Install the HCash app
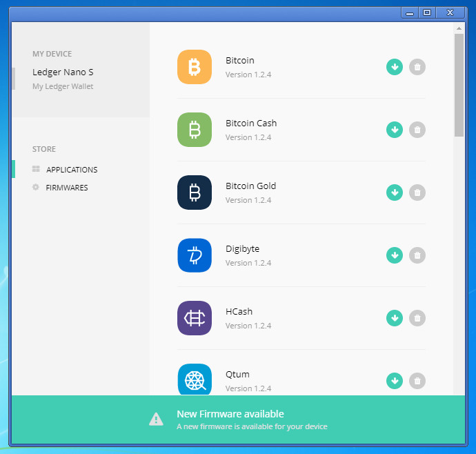 pyautogui.click(x=395, y=318)
